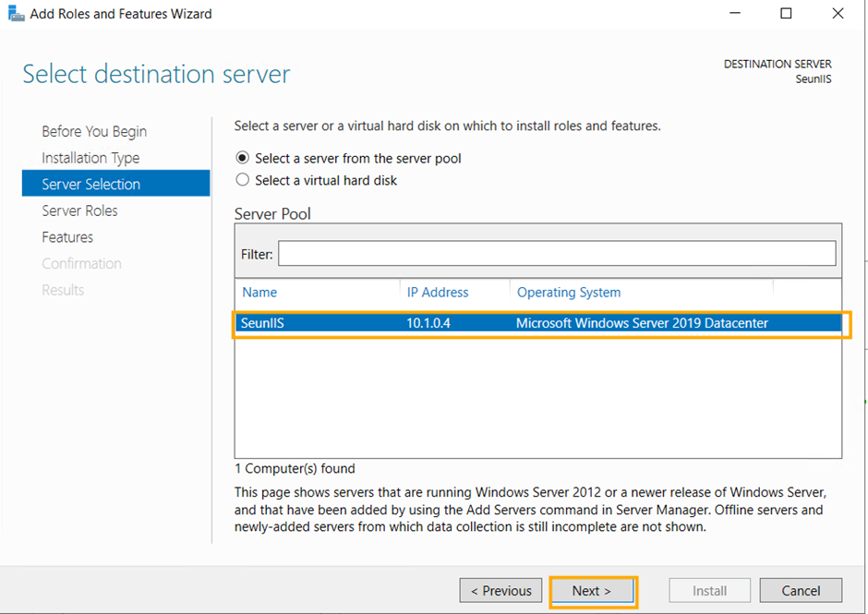Screen dimensions: 868x614
Task: Select the SeunIIS server row
Action: pyautogui.click(x=538, y=323)
